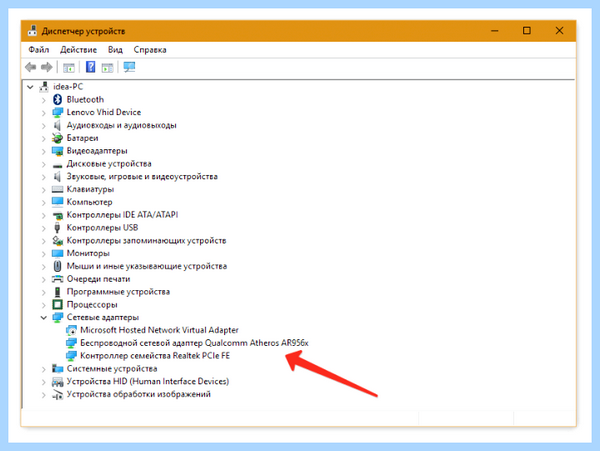Click the action pane toolbar icon
Screen dimensions: 600x451
click(108, 68)
